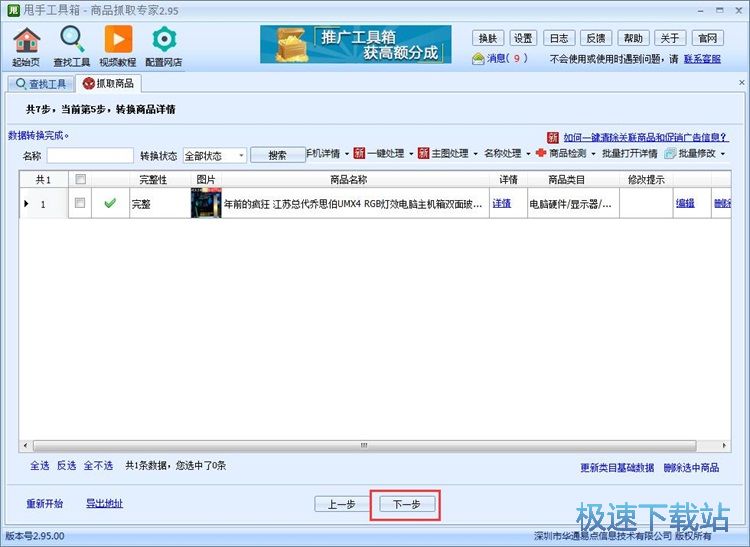The image size is (750, 547).
Task: Click the horizontal scrollbar thumb
Action: pyautogui.click(x=364, y=446)
